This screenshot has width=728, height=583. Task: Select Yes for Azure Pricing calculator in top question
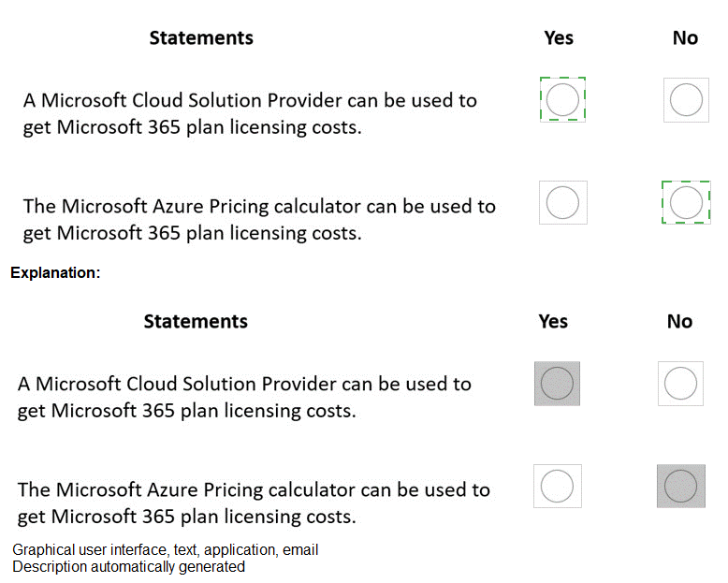click(562, 202)
